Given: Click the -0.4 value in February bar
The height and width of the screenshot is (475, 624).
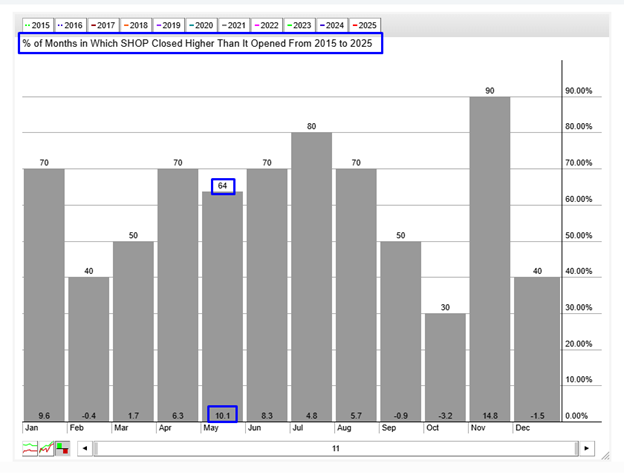Looking at the screenshot, I should coord(89,416).
